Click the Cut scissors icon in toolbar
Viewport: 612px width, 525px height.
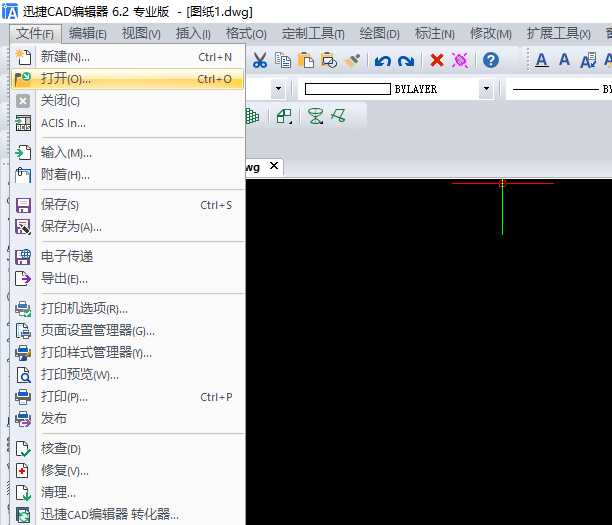click(x=260, y=61)
